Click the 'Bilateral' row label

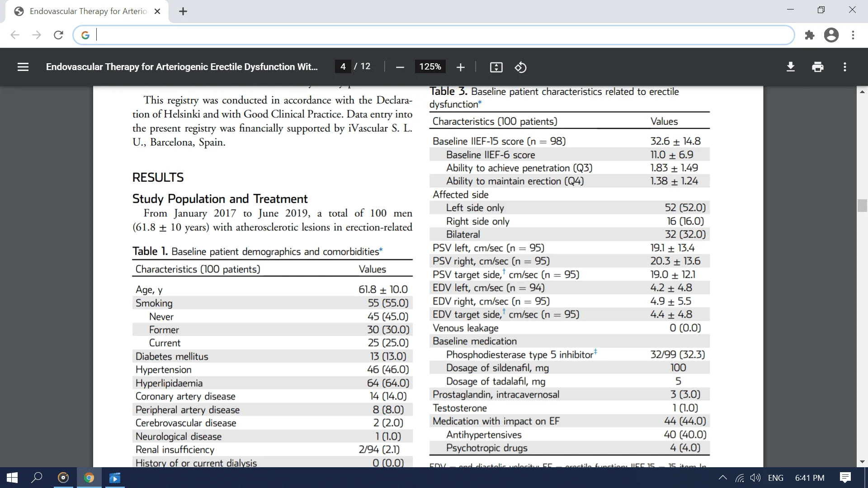[x=463, y=235]
